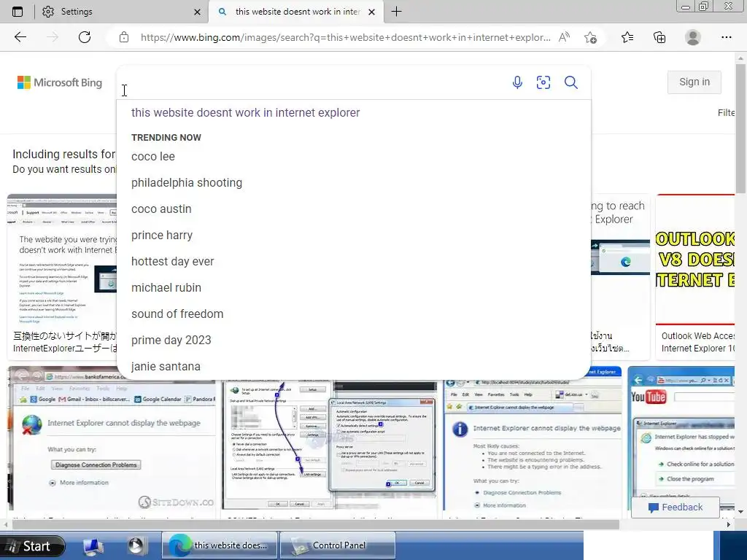Click the address bar URL
The width and height of the screenshot is (747, 560).
345,37
